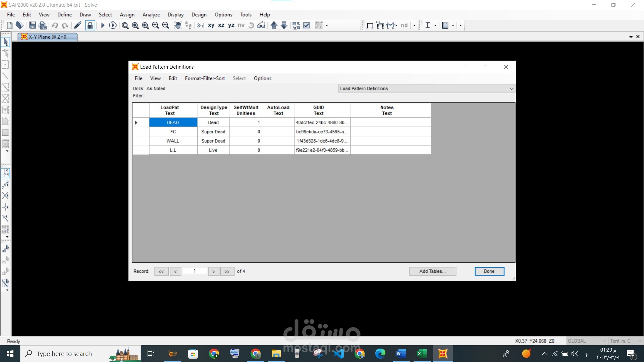Open the Format-Filter-Sort menu
Image resolution: width=644 pixels, height=362 pixels.
coord(205,78)
